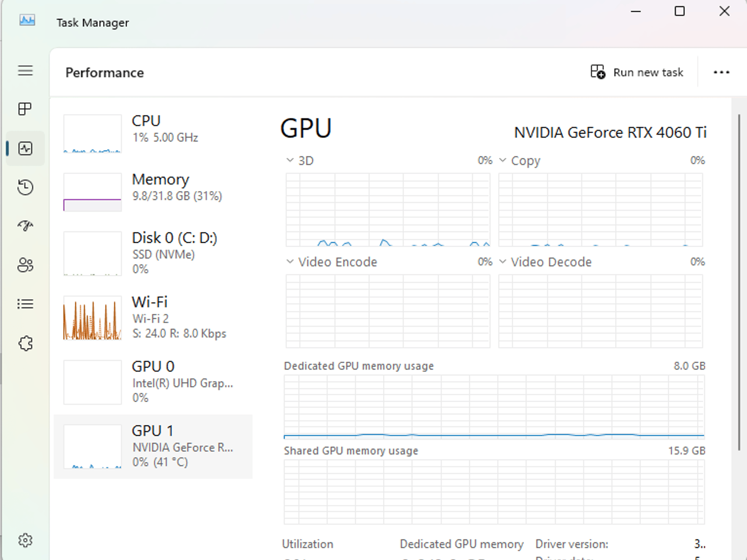Viewport: 747px width, 560px height.
Task: Open the Details page list icon
Action: click(x=25, y=304)
